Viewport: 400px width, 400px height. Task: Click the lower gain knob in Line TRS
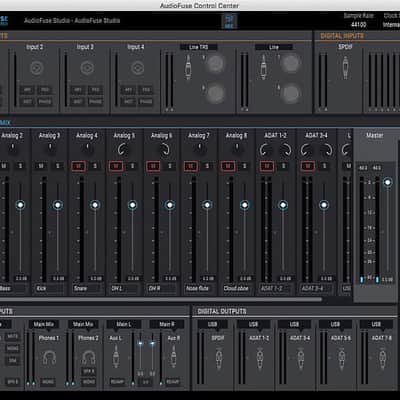pyautogui.click(x=215, y=93)
